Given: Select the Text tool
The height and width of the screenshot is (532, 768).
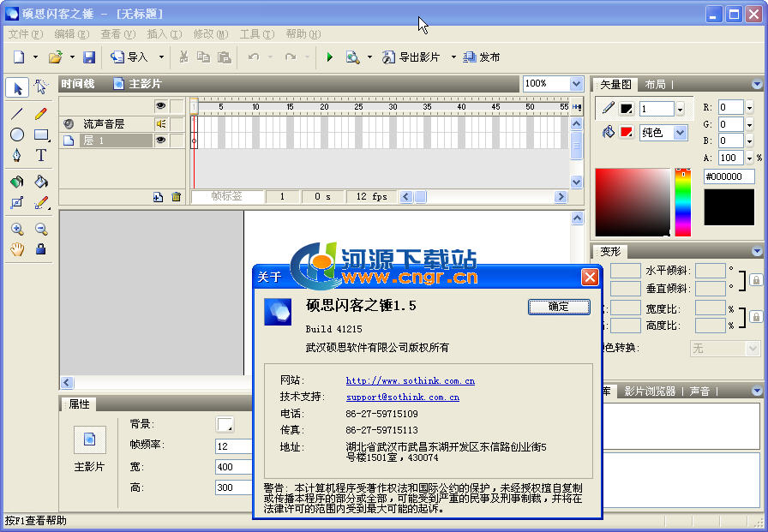Looking at the screenshot, I should [41, 156].
